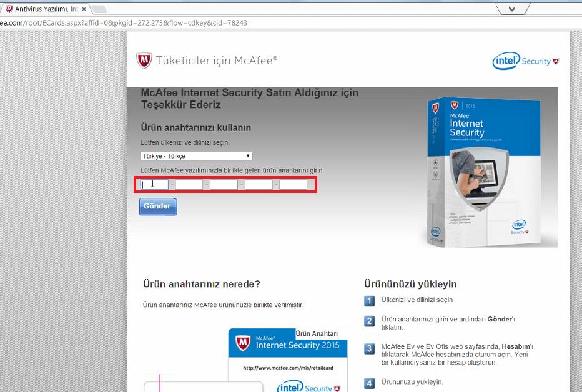This screenshot has width=582, height=392.
Task: Click inside the first product key field
Action: tap(154, 184)
